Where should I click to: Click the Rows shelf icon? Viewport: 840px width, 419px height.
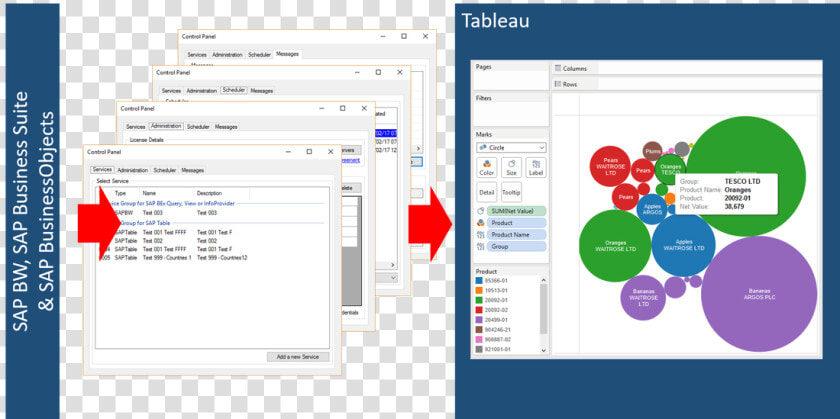tap(558, 84)
